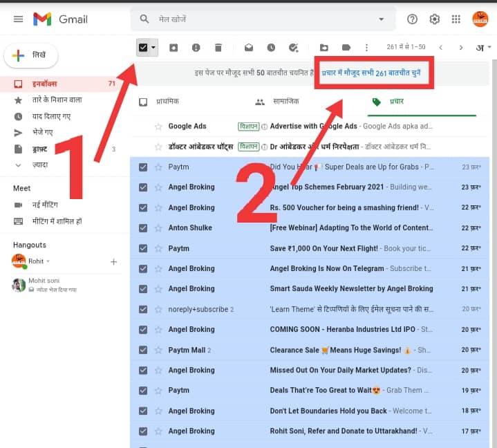Show search options dropdown arrow

[x=382, y=19]
